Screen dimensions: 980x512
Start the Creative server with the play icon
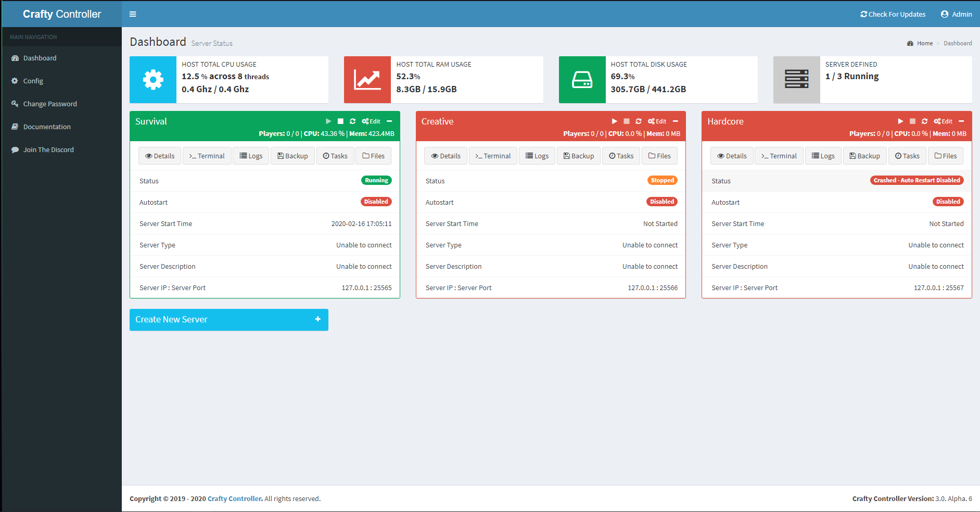pos(614,121)
